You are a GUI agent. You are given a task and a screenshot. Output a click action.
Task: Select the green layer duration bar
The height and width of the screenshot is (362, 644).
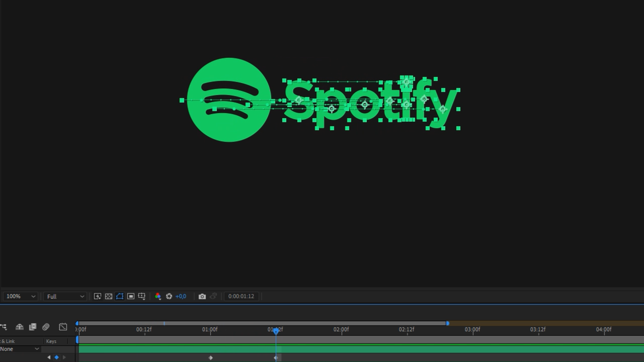(x=361, y=349)
